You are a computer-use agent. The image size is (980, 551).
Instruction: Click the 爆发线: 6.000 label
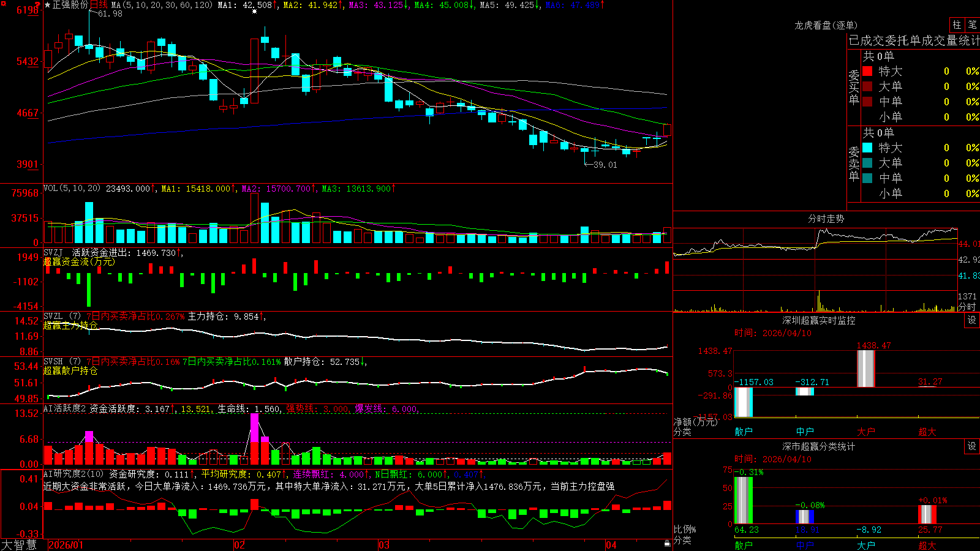(x=386, y=409)
